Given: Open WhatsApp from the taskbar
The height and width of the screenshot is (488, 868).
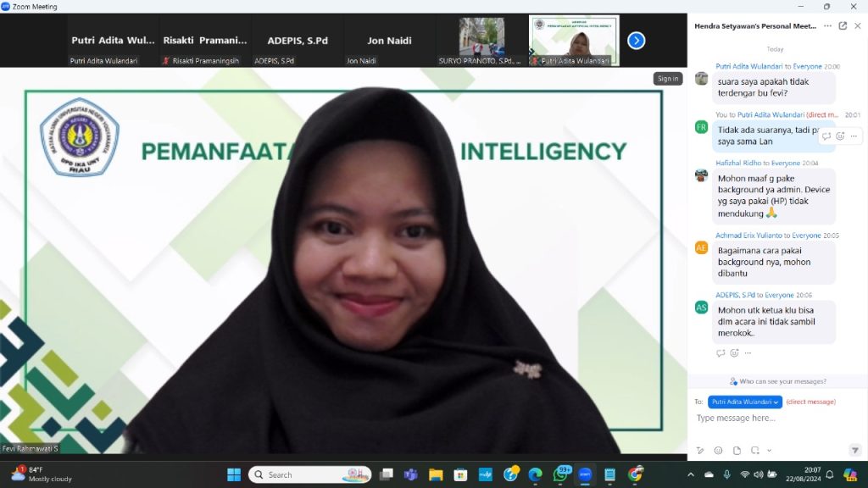Looking at the screenshot, I should [560, 474].
